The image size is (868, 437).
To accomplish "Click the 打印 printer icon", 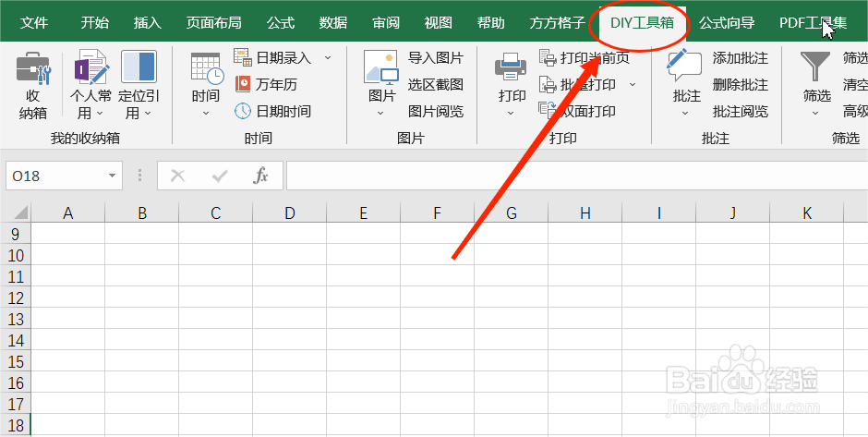I will (511, 67).
